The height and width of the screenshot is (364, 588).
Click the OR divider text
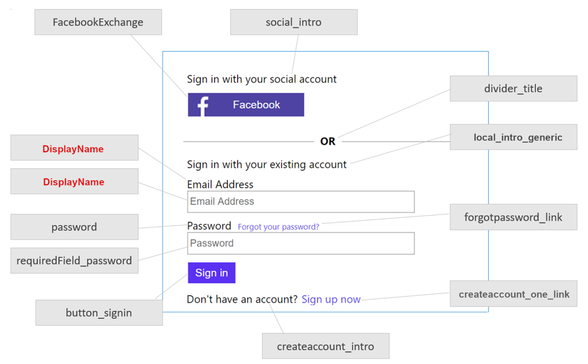(328, 141)
